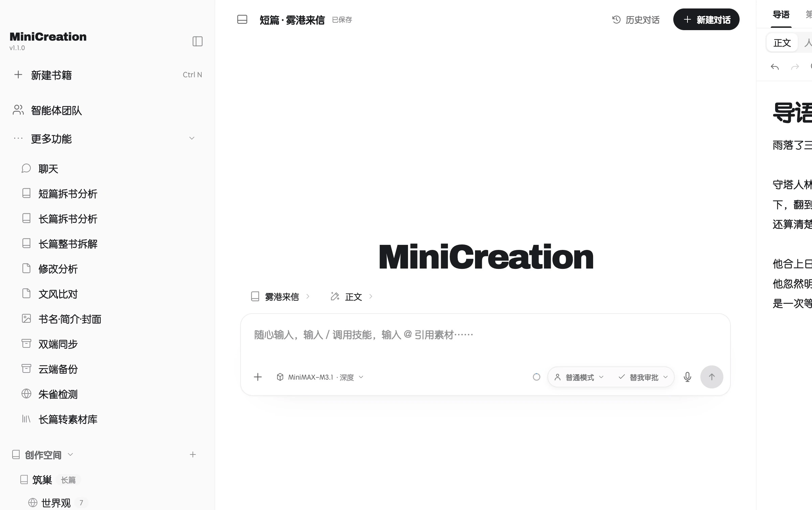Click the book icon beside 筑巢

coord(24,480)
